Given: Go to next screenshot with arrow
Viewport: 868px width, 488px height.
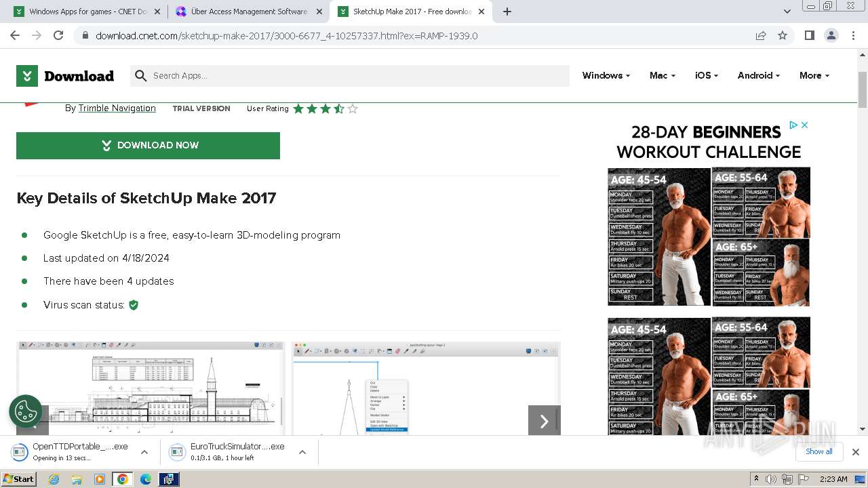Looking at the screenshot, I should pos(545,422).
